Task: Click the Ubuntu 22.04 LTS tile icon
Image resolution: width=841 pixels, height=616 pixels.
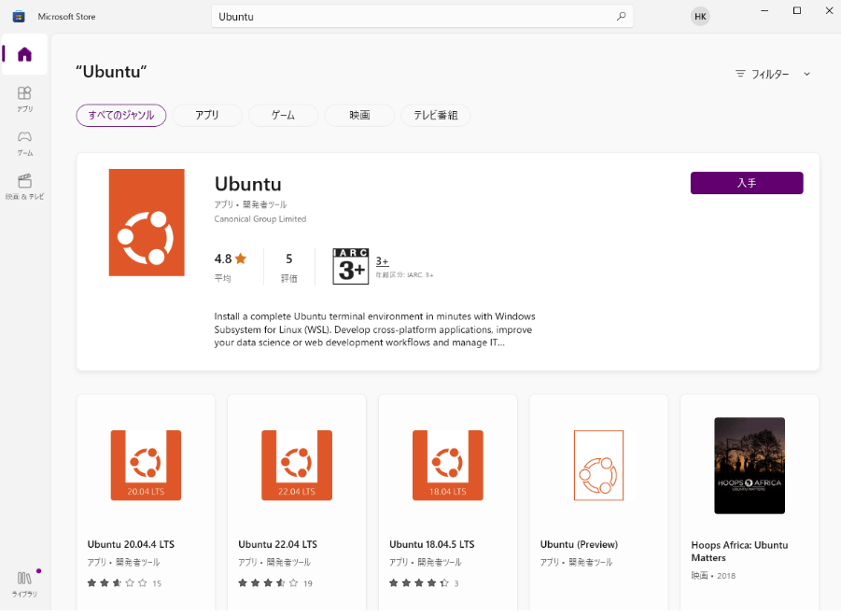Action: click(297, 466)
